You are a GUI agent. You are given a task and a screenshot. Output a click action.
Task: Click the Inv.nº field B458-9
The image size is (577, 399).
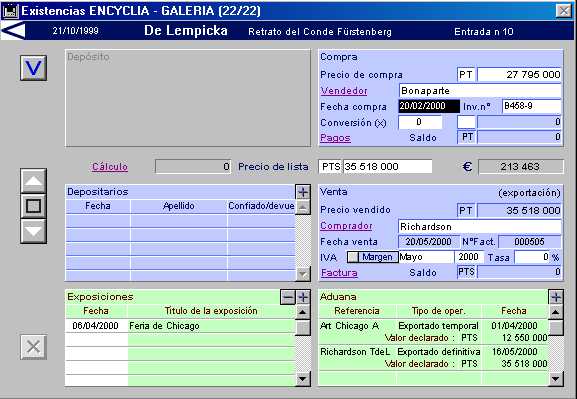coord(531,106)
